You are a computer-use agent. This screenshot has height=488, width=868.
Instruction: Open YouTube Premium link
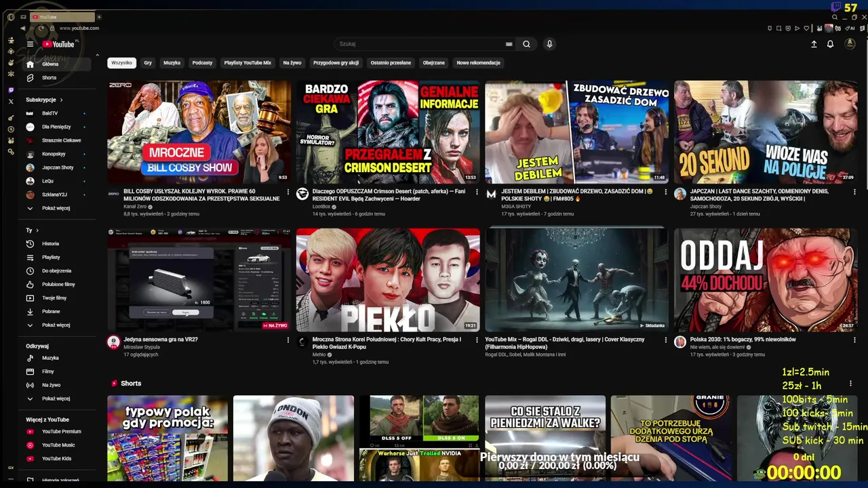[x=57, y=432]
